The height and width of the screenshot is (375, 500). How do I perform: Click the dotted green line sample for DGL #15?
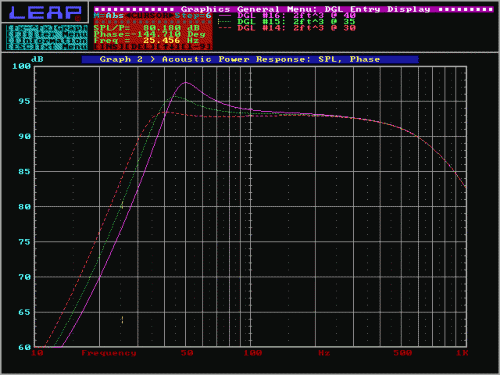coord(225,22)
